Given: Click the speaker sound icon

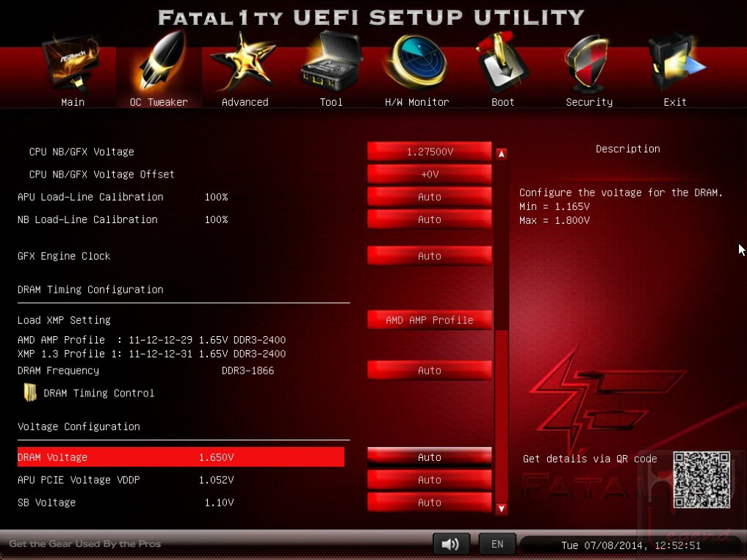Looking at the screenshot, I should 451,544.
